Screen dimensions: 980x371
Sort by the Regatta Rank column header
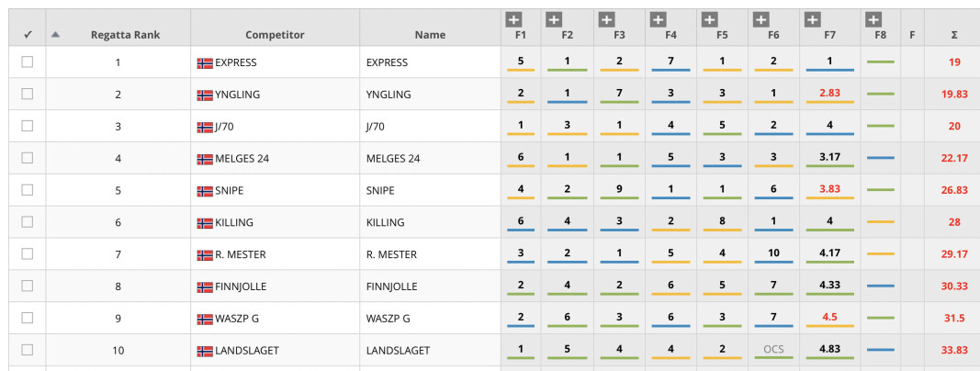click(125, 35)
